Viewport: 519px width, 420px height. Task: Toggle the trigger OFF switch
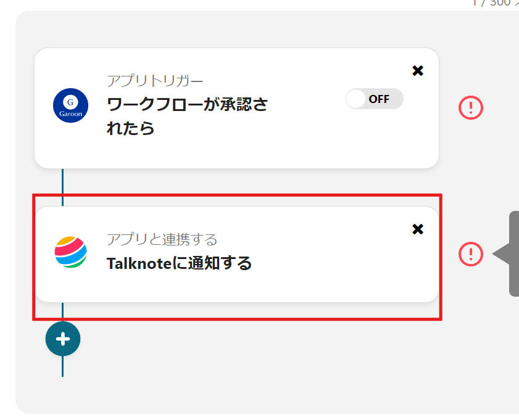374,99
